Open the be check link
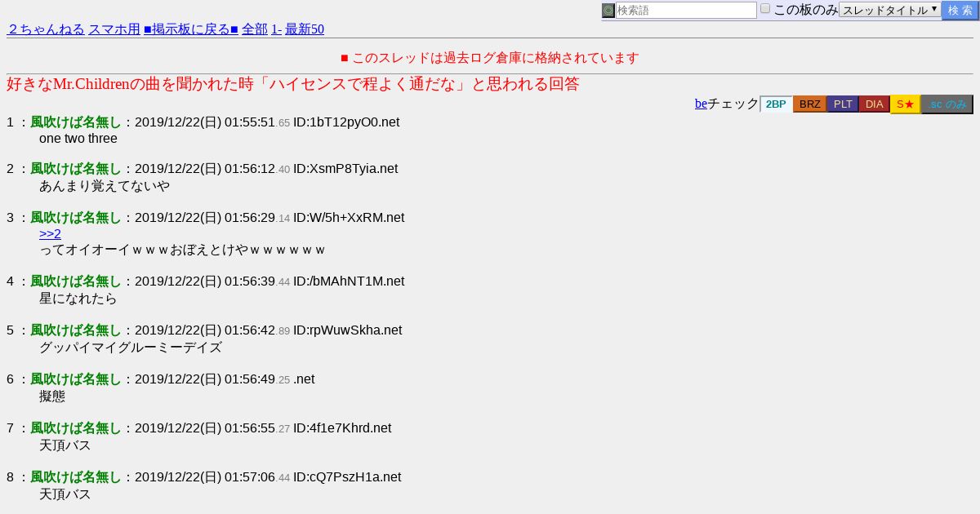Screen dimensions: 980x514 701,104
